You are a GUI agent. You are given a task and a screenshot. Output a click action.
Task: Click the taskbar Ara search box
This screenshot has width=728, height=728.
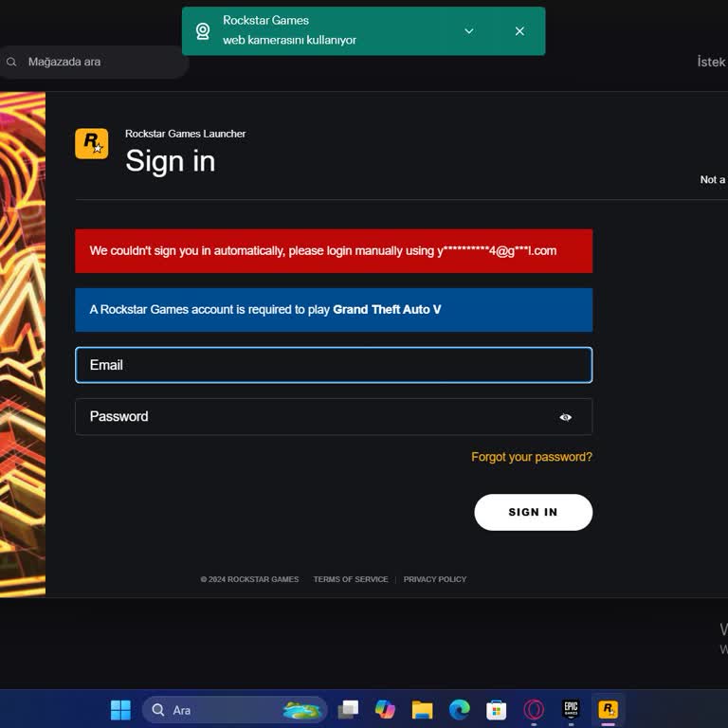pos(235,710)
